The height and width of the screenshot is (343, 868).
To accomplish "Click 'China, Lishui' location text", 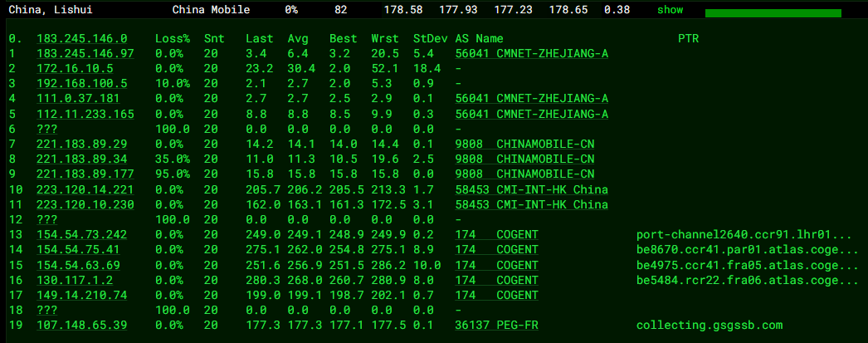I will tap(51, 10).
